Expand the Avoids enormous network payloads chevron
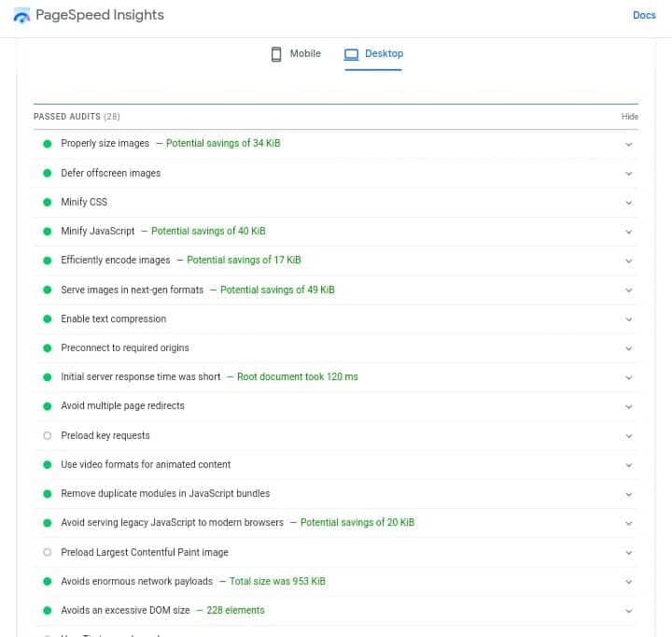The image size is (672, 637). point(628,582)
